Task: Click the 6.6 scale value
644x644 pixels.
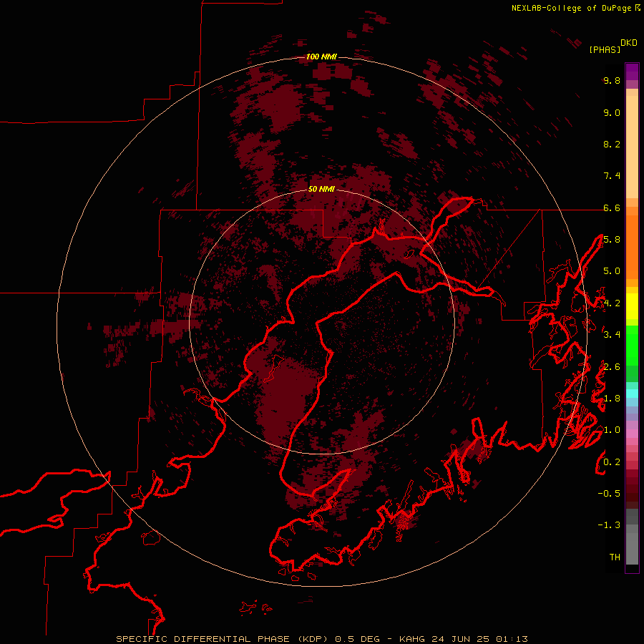Action: coord(612,208)
